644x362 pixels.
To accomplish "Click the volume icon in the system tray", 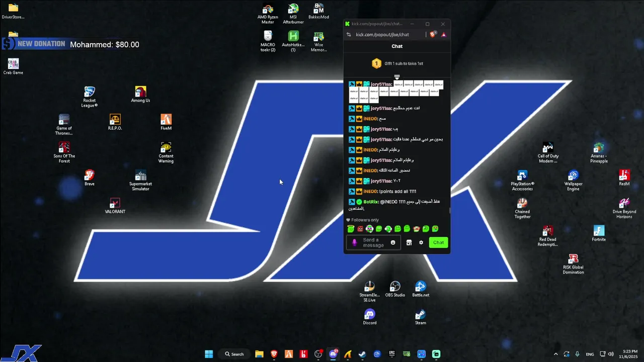I will coord(611,354).
